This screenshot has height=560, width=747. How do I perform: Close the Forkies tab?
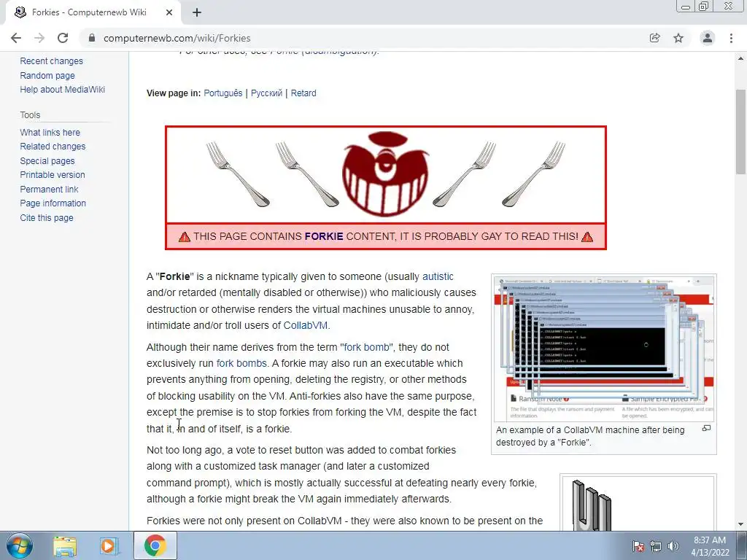coord(169,12)
